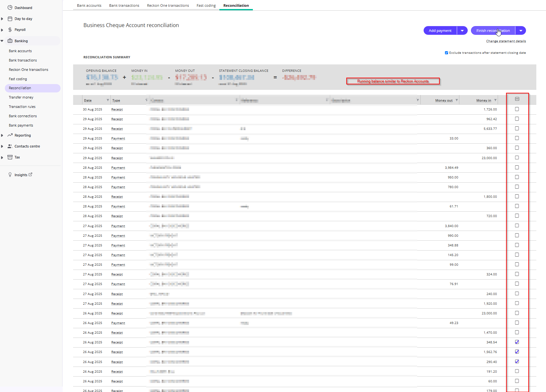Open the Dashboard icon in sidebar

click(10, 7)
